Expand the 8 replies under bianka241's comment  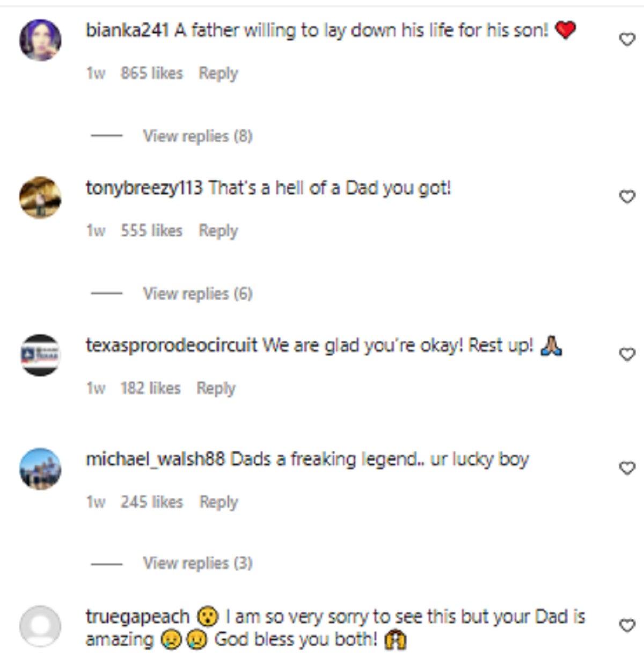point(197,136)
